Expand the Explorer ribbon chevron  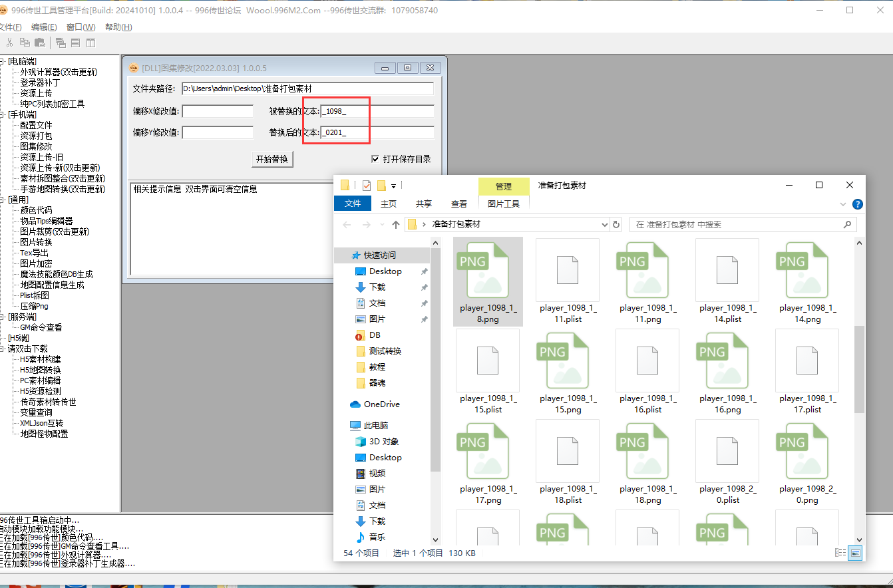tap(843, 204)
